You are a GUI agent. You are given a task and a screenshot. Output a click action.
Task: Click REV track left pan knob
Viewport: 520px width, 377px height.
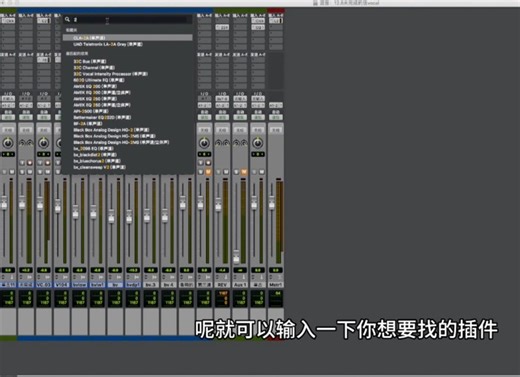(218, 143)
